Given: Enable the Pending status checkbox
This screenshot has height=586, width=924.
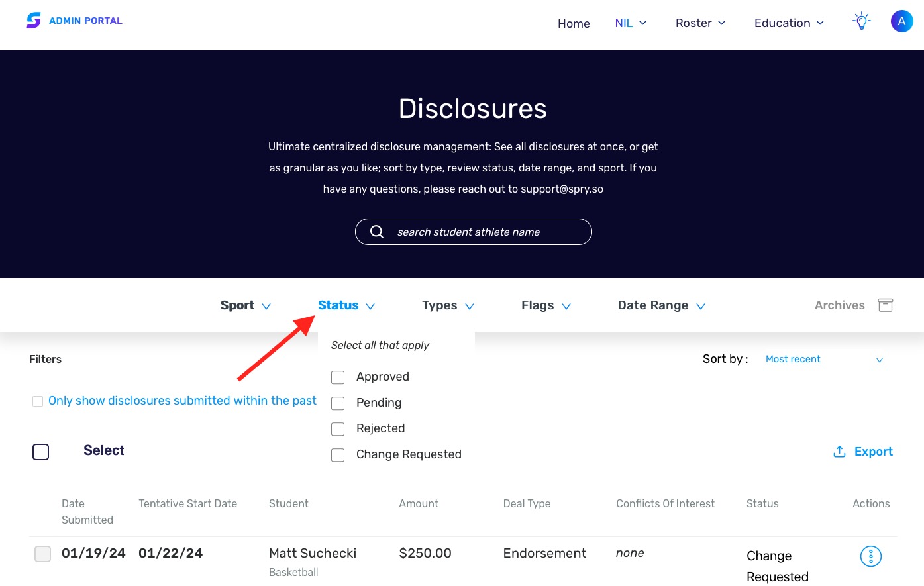Looking at the screenshot, I should pyautogui.click(x=338, y=403).
